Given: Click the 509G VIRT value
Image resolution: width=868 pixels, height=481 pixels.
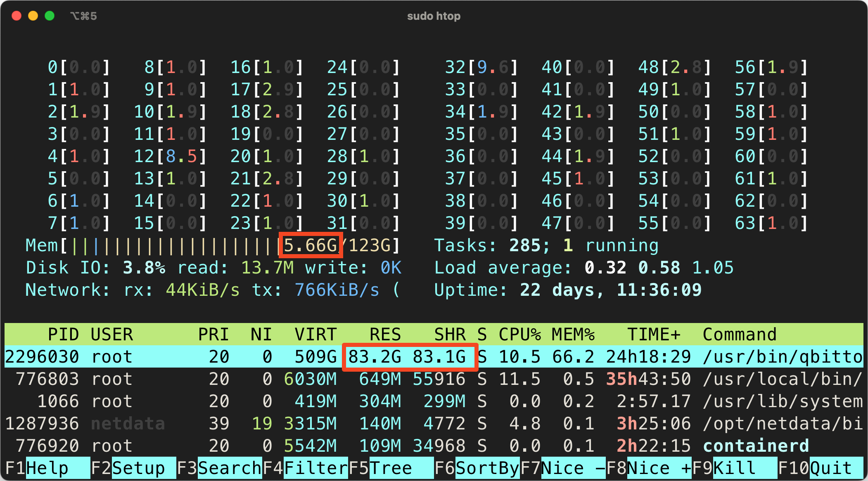Looking at the screenshot, I should point(316,357).
